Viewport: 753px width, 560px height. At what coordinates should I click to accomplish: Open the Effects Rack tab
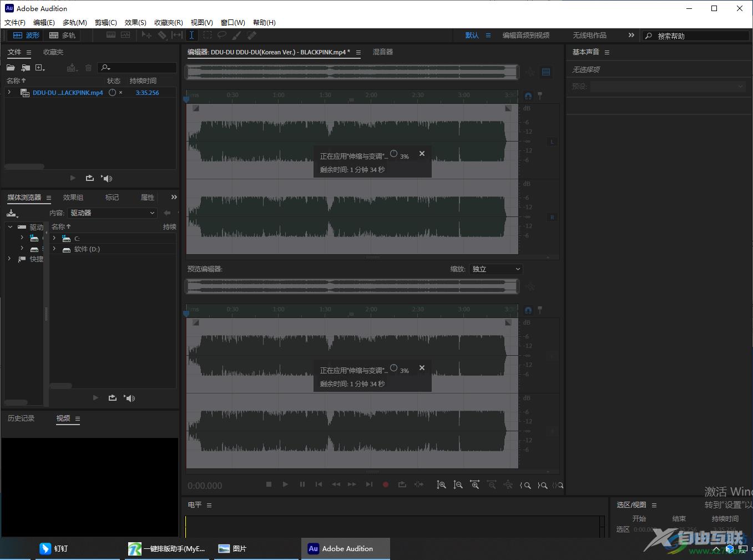pyautogui.click(x=73, y=198)
